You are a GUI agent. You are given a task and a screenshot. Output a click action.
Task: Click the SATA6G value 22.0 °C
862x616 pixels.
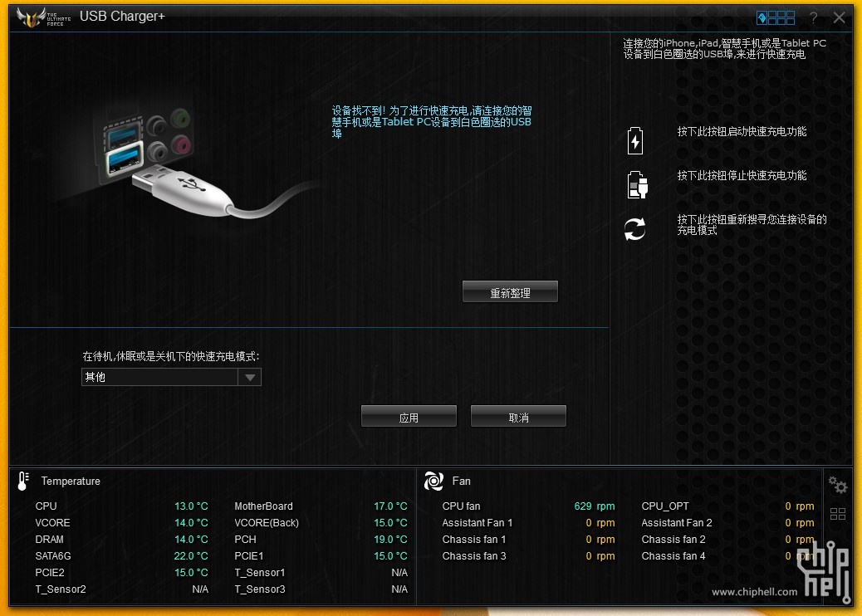[191, 555]
